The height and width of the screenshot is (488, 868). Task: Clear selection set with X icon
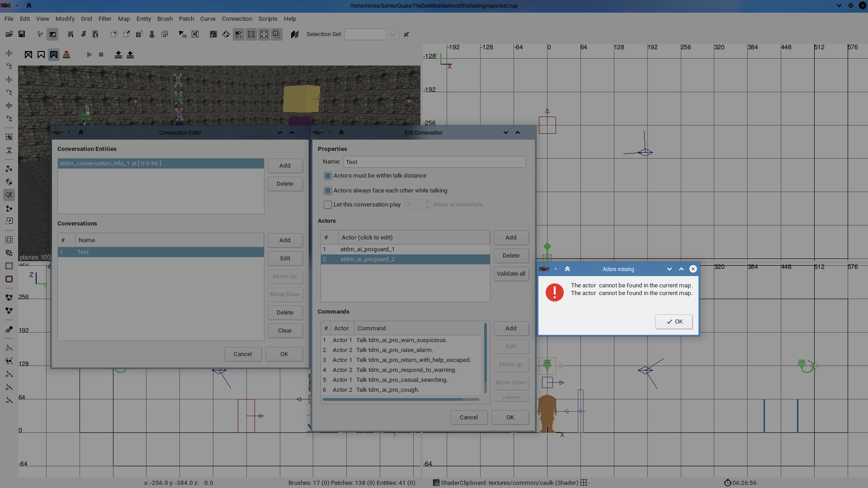pos(406,34)
